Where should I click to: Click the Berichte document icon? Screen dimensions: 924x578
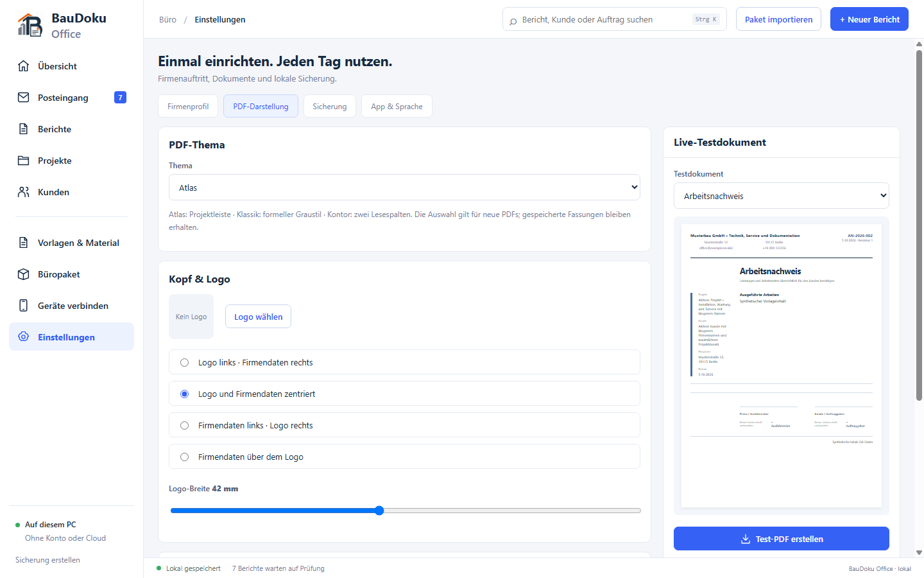(x=24, y=129)
